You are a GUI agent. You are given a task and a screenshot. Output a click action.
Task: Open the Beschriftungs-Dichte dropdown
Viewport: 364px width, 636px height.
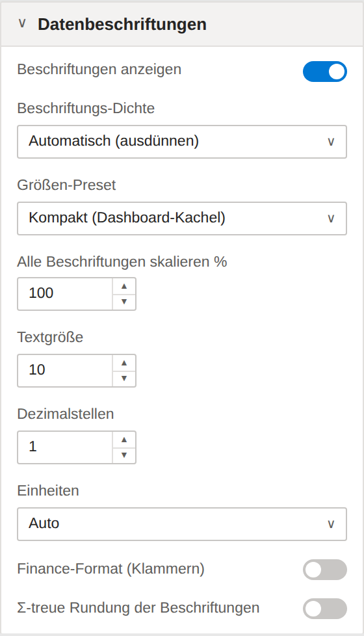(x=182, y=142)
